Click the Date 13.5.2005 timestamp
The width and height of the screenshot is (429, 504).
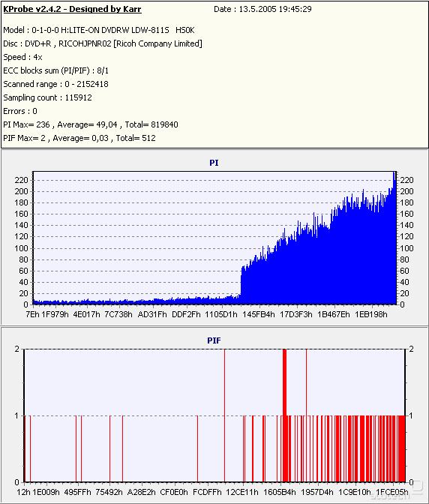pos(262,9)
